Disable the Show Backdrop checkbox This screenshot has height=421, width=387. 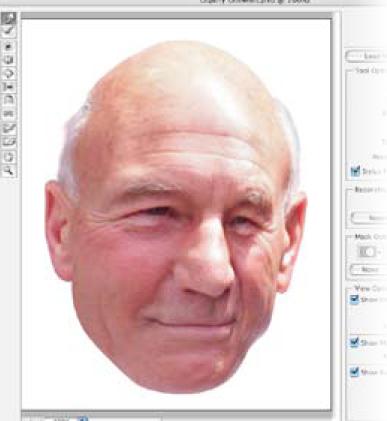355,371
